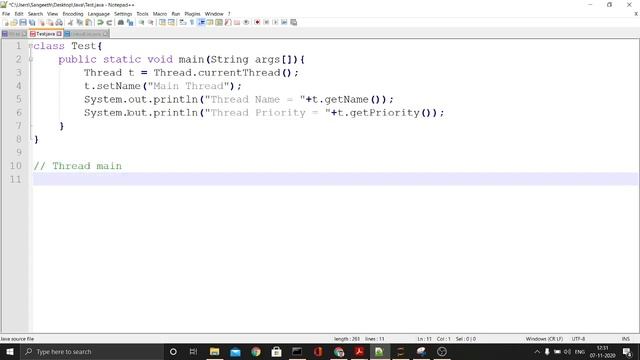Open the Windows Start menu

pyautogui.click(x=10, y=351)
